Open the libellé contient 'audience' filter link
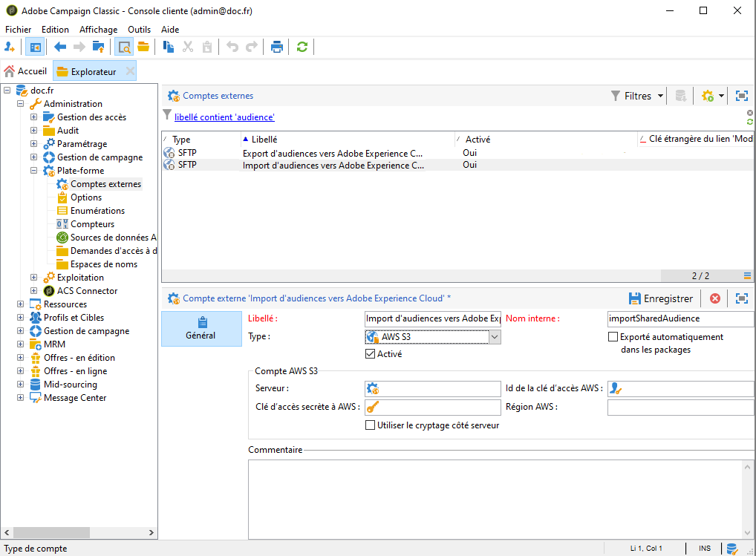The image size is (756, 556). pos(225,117)
